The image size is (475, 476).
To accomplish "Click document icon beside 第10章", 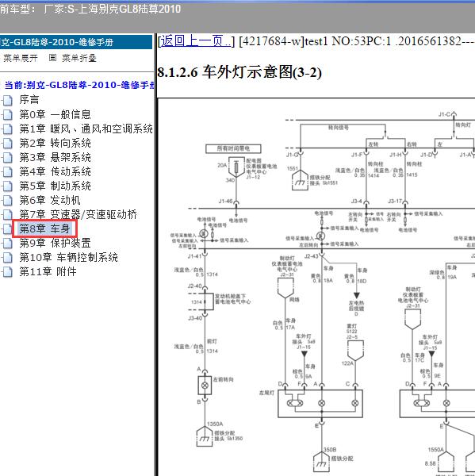I will point(8,257).
